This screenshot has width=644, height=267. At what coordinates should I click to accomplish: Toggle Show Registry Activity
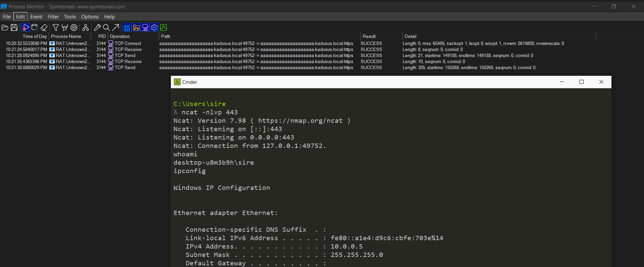pos(127,28)
